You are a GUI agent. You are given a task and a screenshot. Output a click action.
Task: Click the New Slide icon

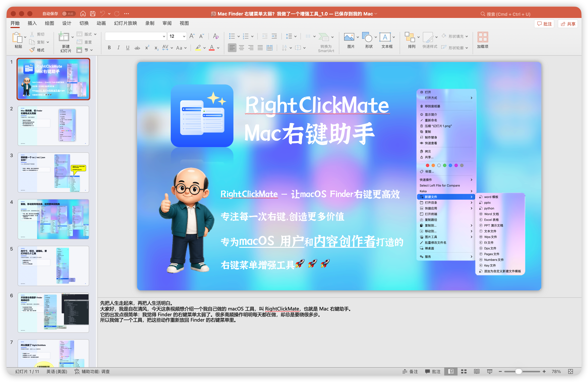64,37
